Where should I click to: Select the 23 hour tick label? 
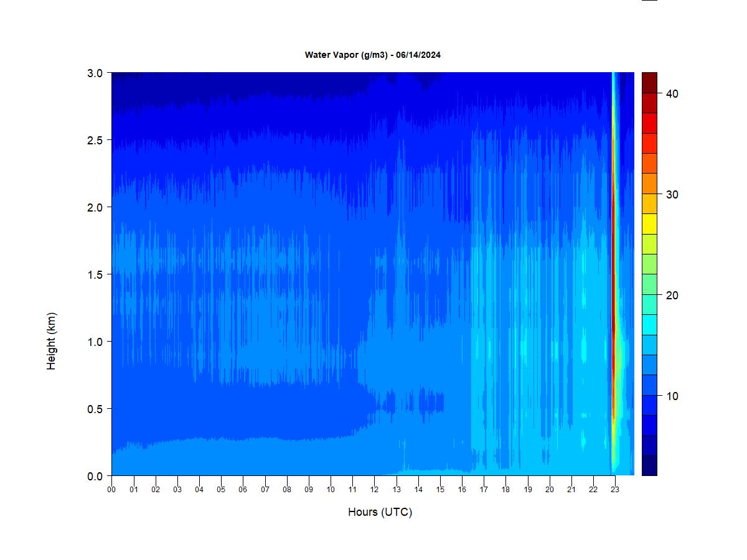point(615,490)
